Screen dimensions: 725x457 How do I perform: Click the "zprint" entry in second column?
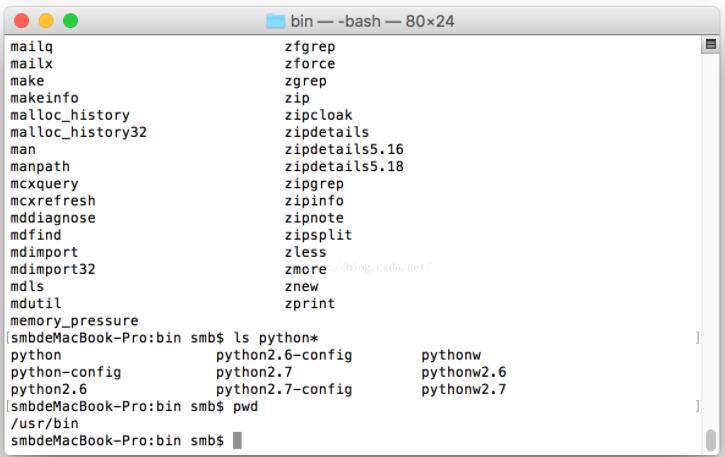click(x=310, y=303)
